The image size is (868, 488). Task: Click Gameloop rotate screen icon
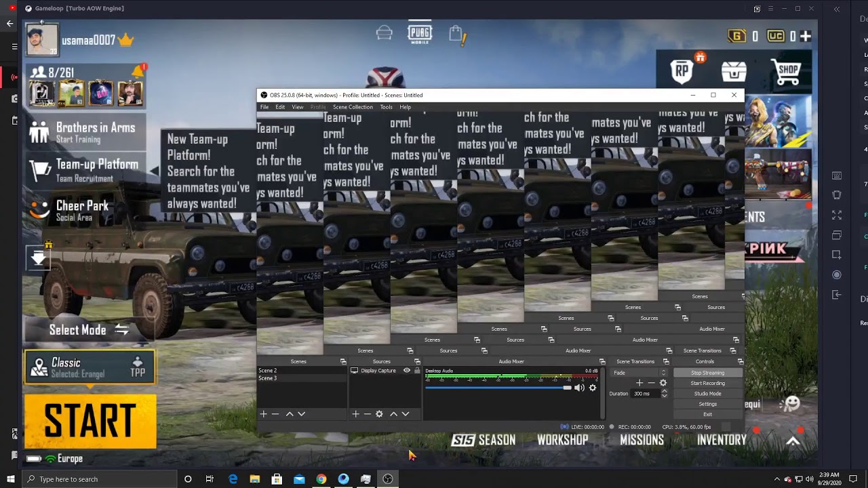click(x=837, y=195)
